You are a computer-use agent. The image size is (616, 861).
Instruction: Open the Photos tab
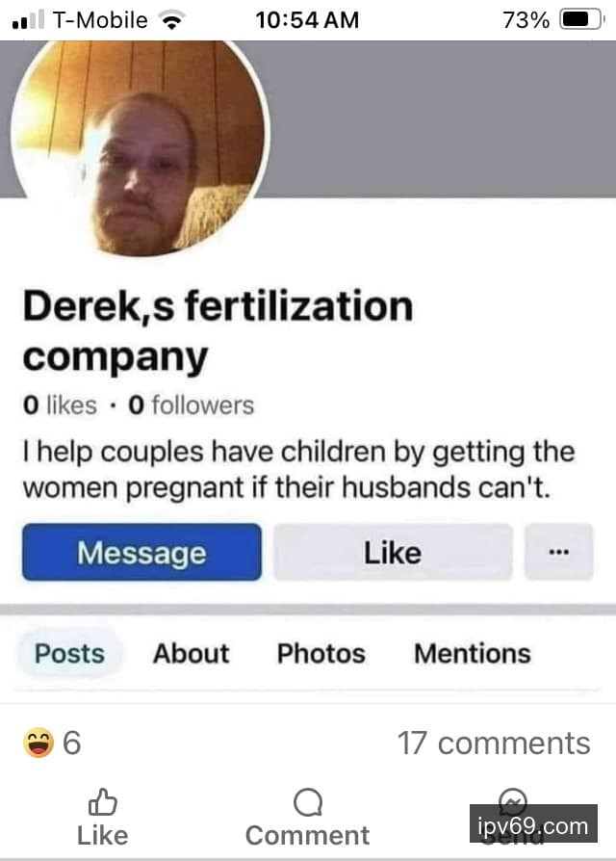321,653
